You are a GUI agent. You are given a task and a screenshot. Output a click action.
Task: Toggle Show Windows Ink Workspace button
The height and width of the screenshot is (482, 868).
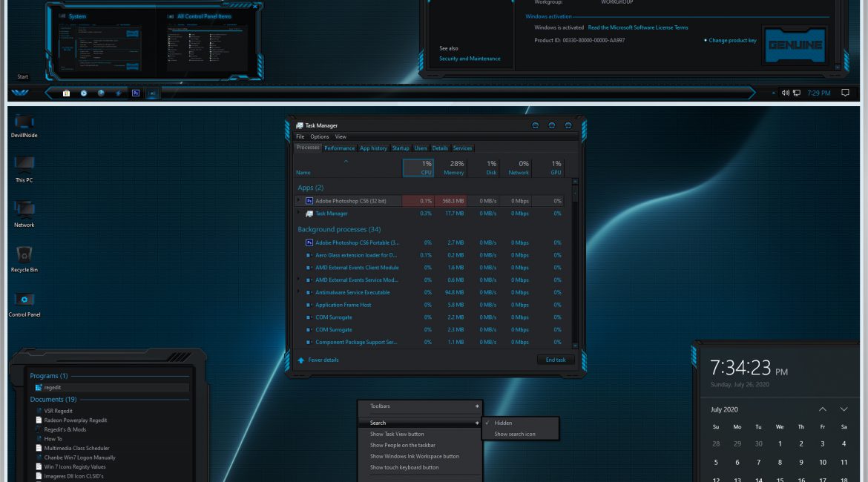pyautogui.click(x=414, y=456)
